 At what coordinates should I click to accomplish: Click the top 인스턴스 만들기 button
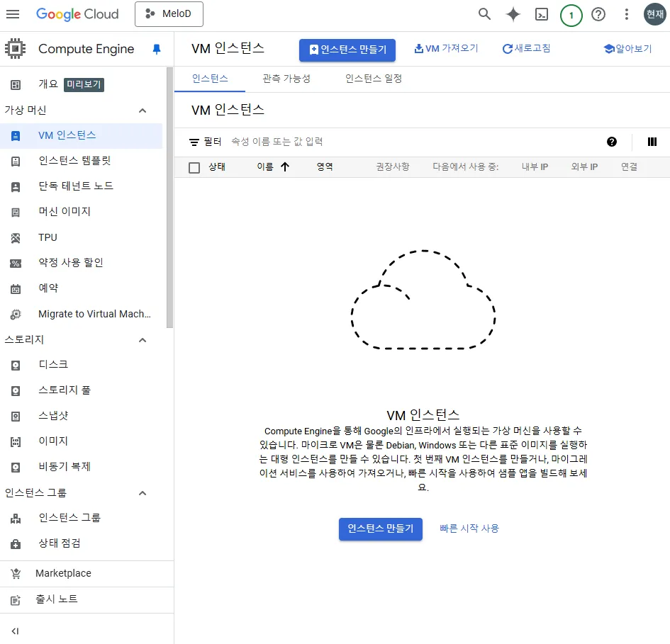[347, 50]
